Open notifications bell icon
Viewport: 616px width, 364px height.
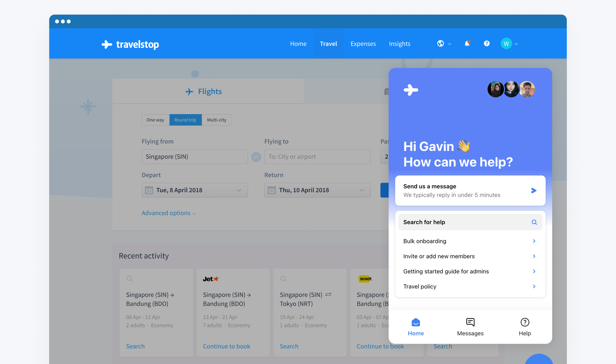[467, 43]
